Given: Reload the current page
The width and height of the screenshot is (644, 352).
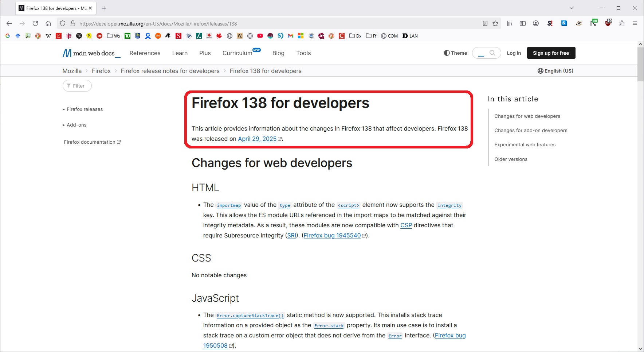Looking at the screenshot, I should tap(35, 24).
